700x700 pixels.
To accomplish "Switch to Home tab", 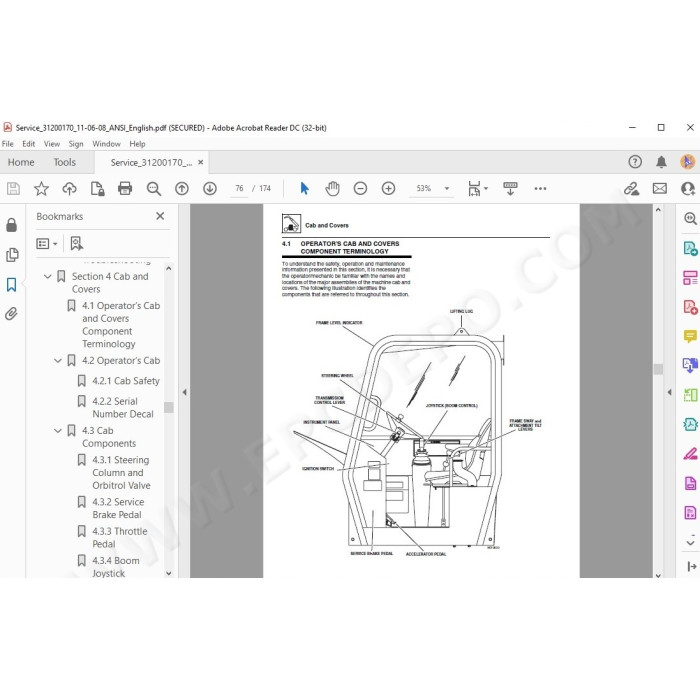I will point(21,162).
